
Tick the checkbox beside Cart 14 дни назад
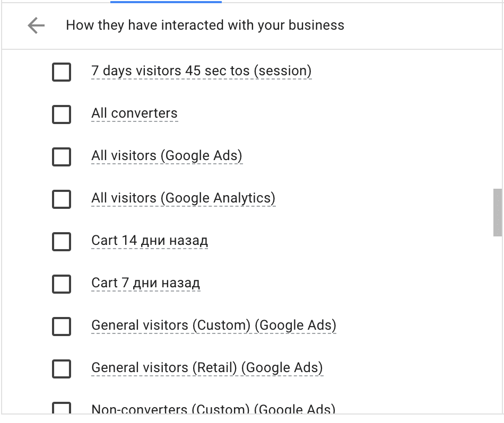[x=62, y=241]
